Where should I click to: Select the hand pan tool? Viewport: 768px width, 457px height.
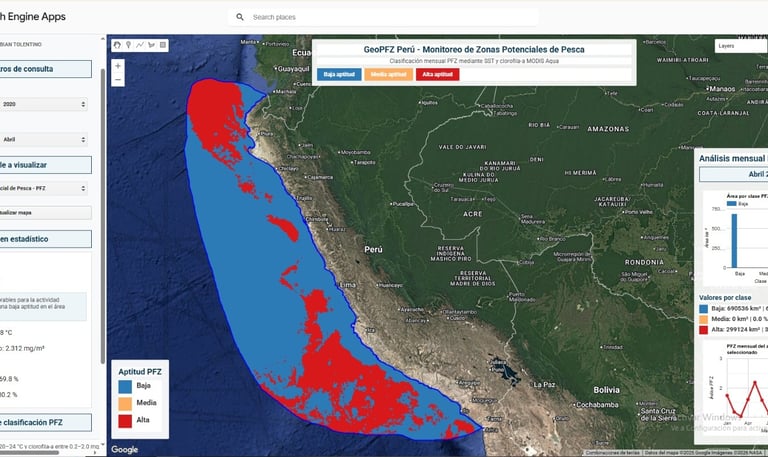[x=118, y=45]
